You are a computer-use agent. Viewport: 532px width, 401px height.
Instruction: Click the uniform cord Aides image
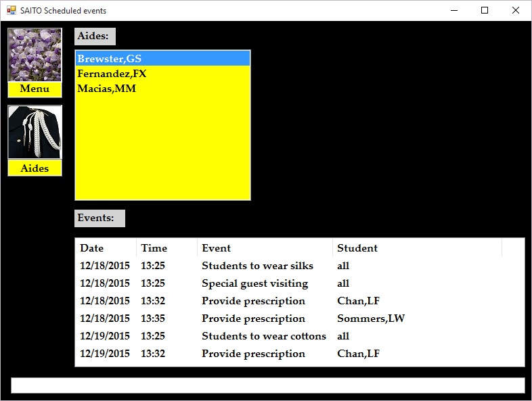click(x=35, y=133)
